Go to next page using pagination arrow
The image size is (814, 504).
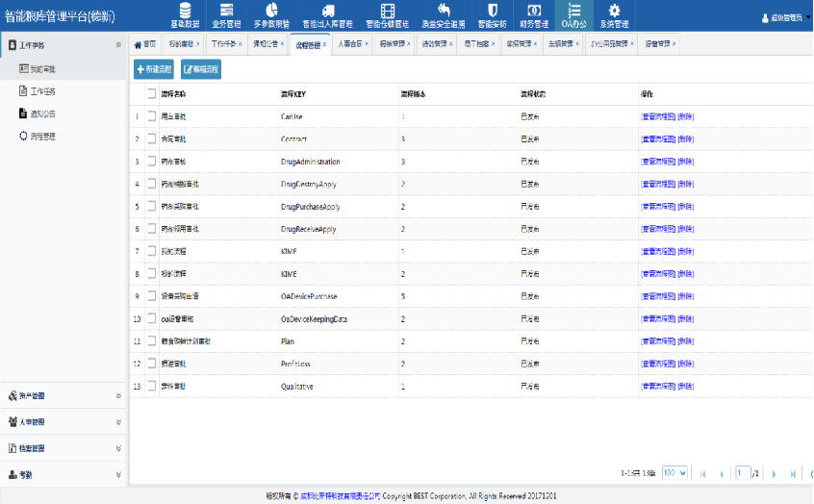pyautogui.click(x=773, y=473)
